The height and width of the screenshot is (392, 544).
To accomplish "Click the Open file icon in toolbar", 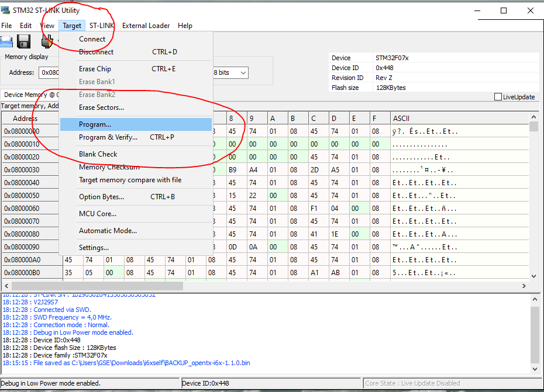I will pos(5,41).
